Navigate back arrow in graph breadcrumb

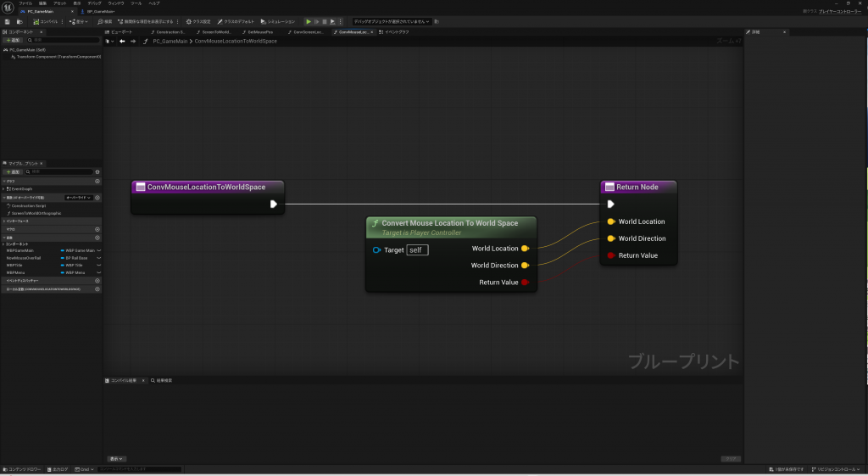coord(122,41)
